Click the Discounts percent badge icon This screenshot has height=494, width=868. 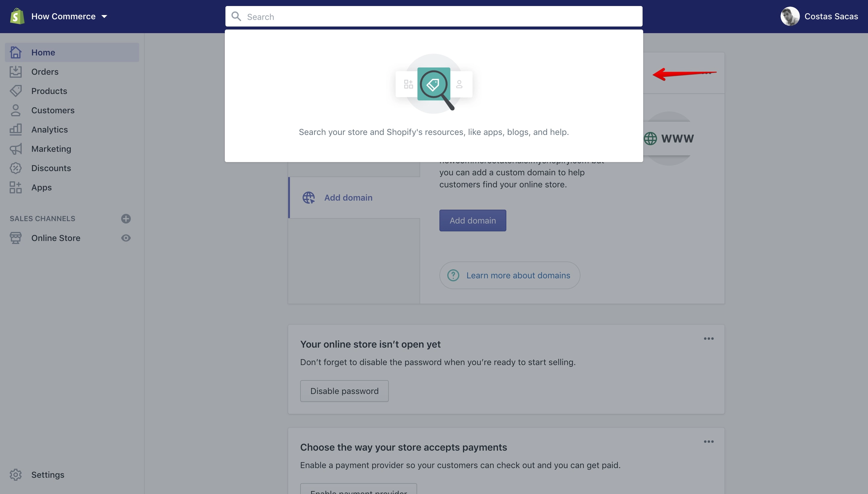point(16,168)
